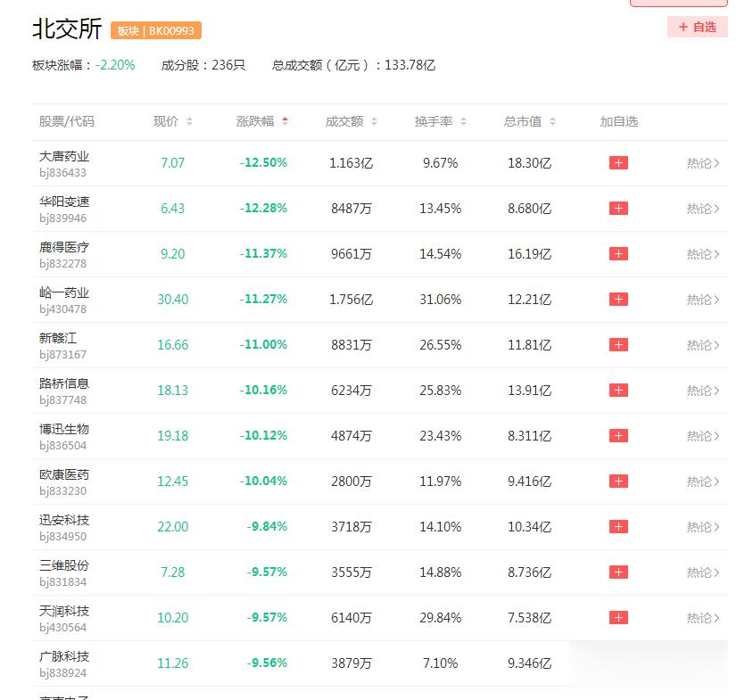The width and height of the screenshot is (745, 700).
Task: Click the -12.50% change value
Action: pos(263,163)
